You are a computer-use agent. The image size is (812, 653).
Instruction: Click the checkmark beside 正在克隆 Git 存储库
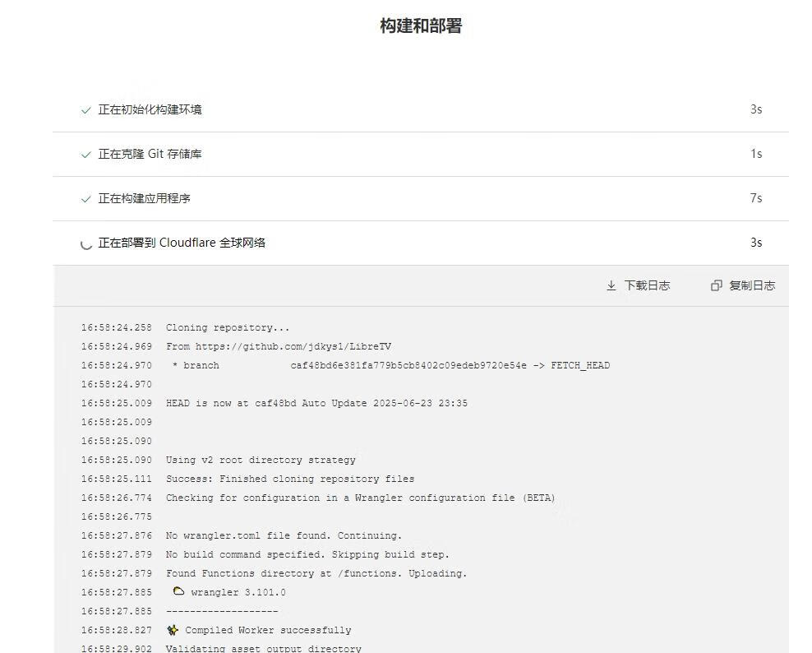tap(86, 153)
